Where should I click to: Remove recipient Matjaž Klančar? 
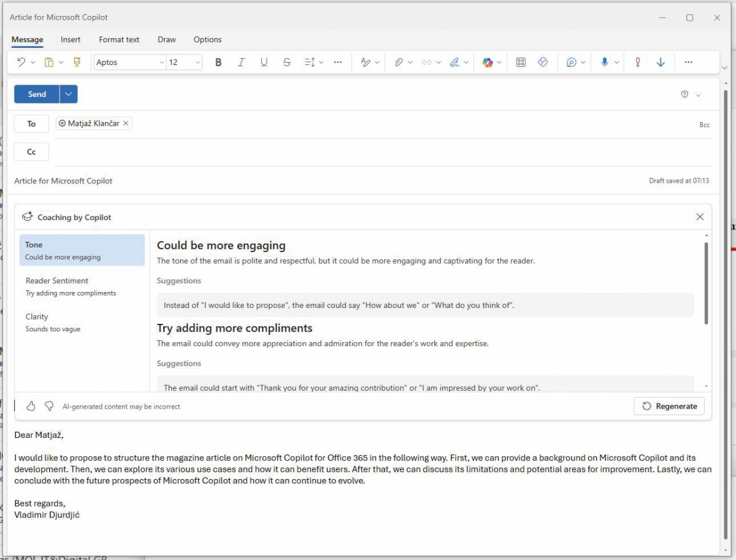[126, 123]
